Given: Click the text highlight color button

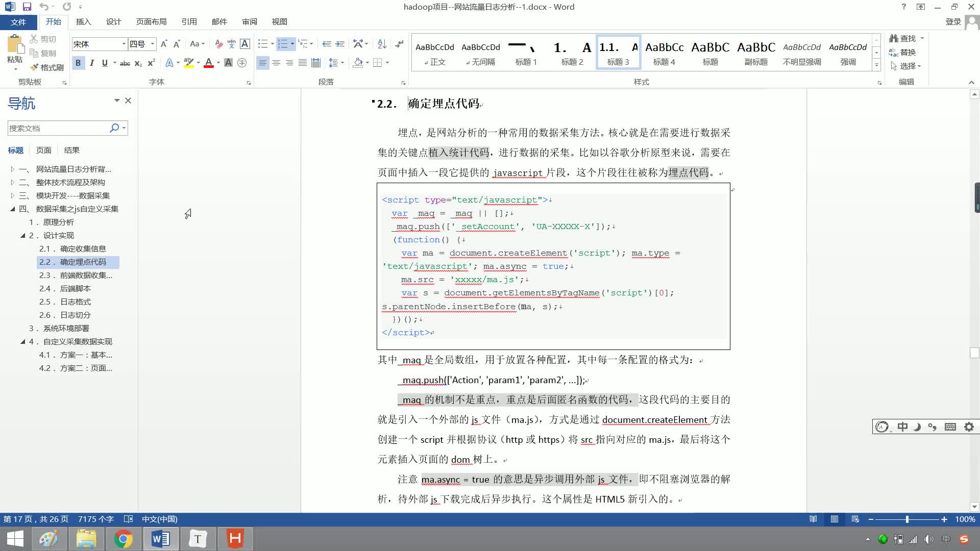Looking at the screenshot, I should point(188,63).
